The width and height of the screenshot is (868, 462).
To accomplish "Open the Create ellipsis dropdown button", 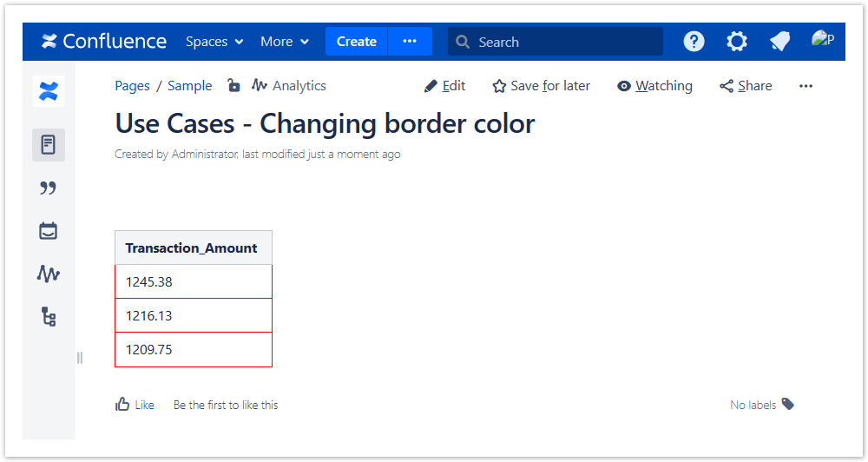I will click(x=410, y=42).
